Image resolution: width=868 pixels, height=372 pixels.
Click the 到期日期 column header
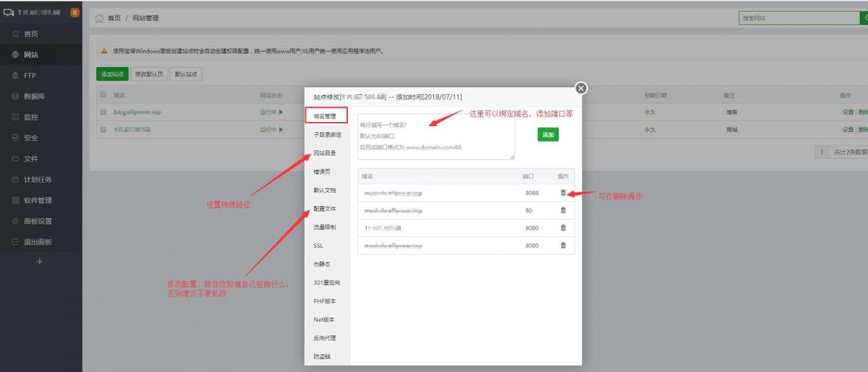pyautogui.click(x=656, y=96)
